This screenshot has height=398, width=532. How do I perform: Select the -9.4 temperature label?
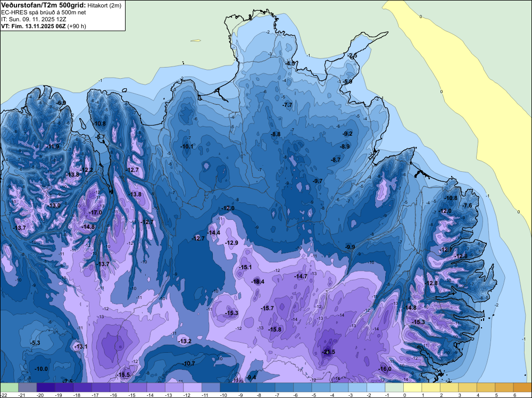pyautogui.click(x=252, y=377)
